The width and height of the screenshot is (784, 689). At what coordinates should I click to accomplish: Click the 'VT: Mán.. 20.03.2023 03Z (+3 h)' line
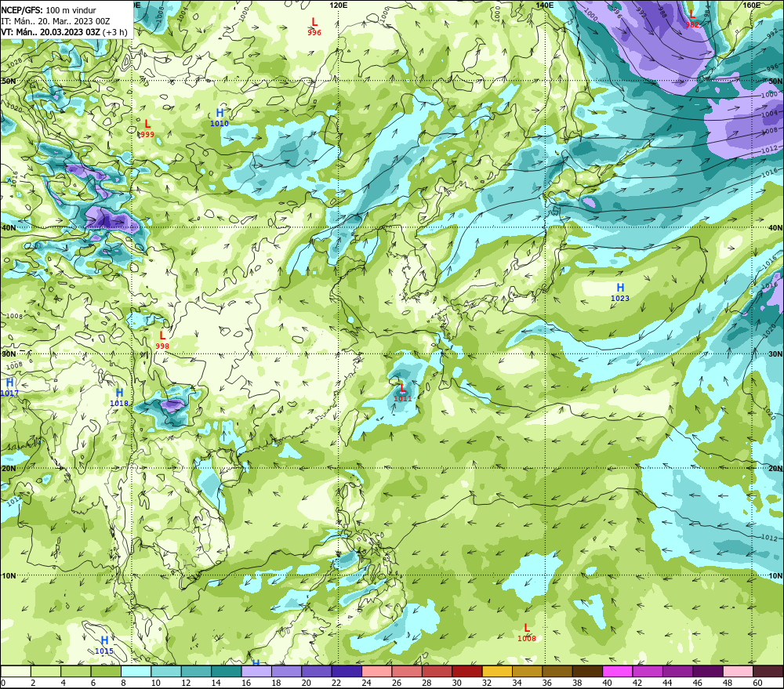pyautogui.click(x=64, y=32)
